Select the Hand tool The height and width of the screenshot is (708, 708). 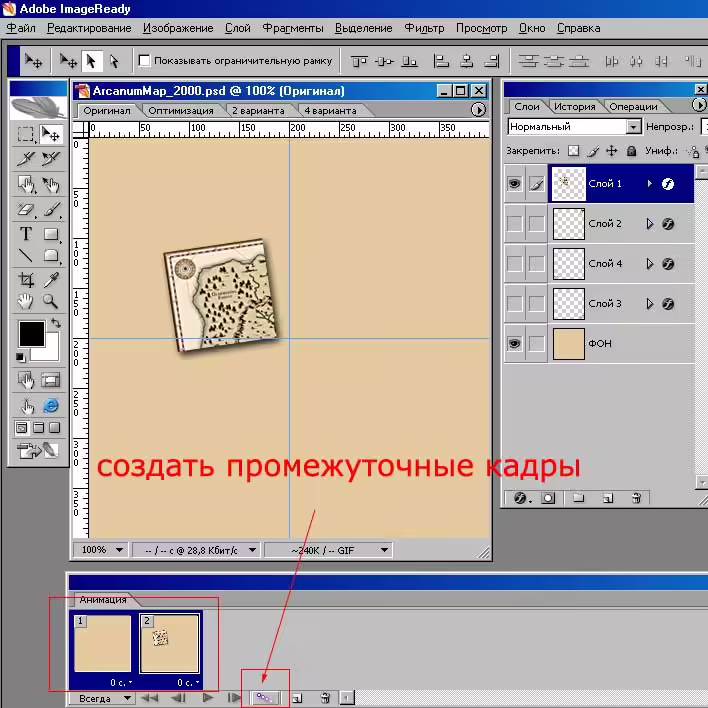[x=25, y=301]
